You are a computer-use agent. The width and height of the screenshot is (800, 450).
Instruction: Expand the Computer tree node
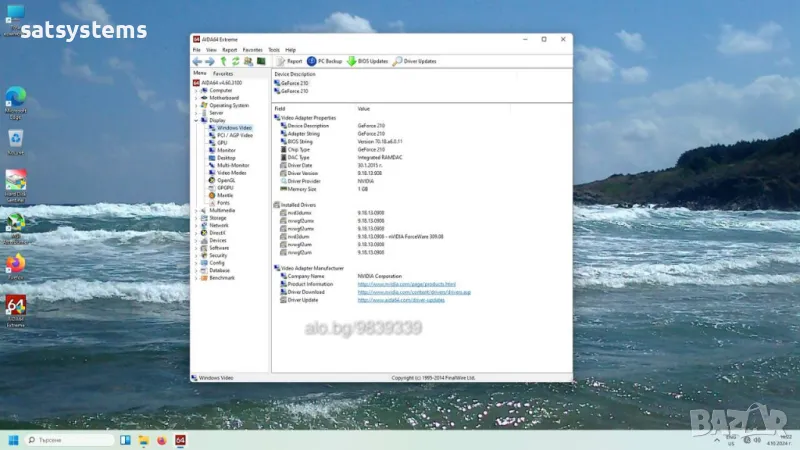[197, 90]
